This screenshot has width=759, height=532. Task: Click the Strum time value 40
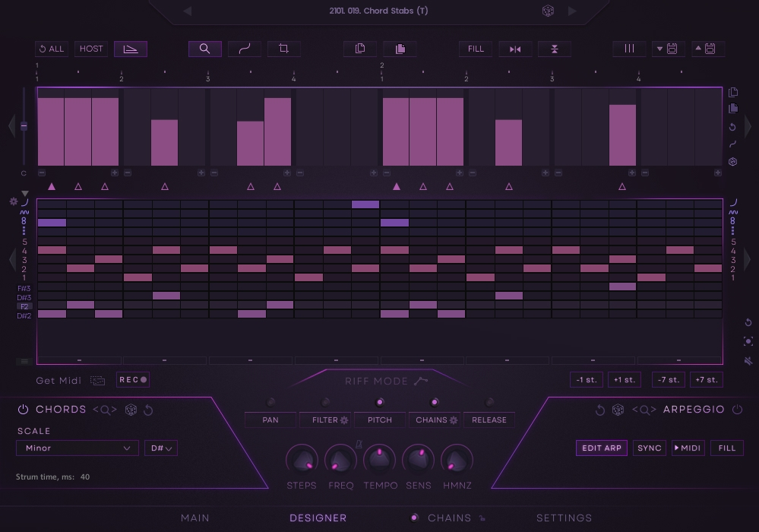(84, 477)
